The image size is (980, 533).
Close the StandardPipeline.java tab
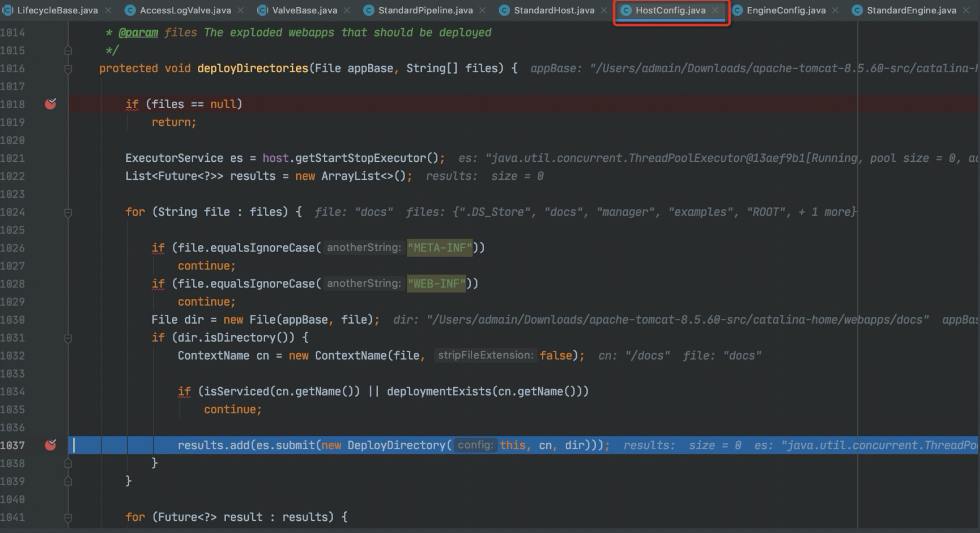tap(482, 10)
